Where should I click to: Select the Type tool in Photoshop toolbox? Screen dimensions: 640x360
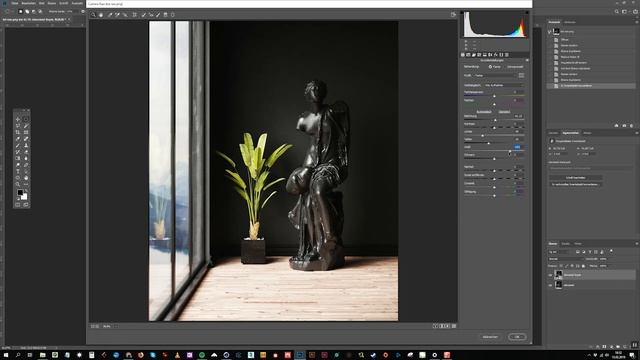(x=18, y=171)
